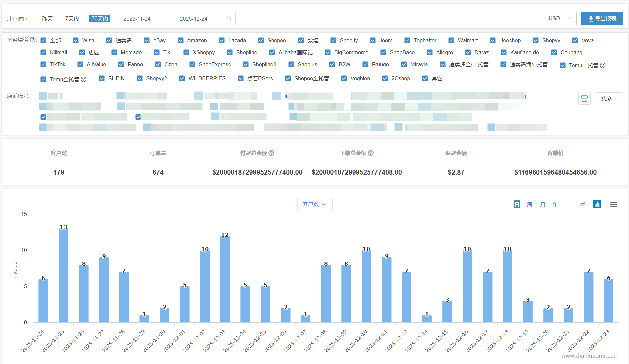Toggle the TikTok channel checkbox
Image resolution: width=629 pixels, height=364 pixels.
43,64
